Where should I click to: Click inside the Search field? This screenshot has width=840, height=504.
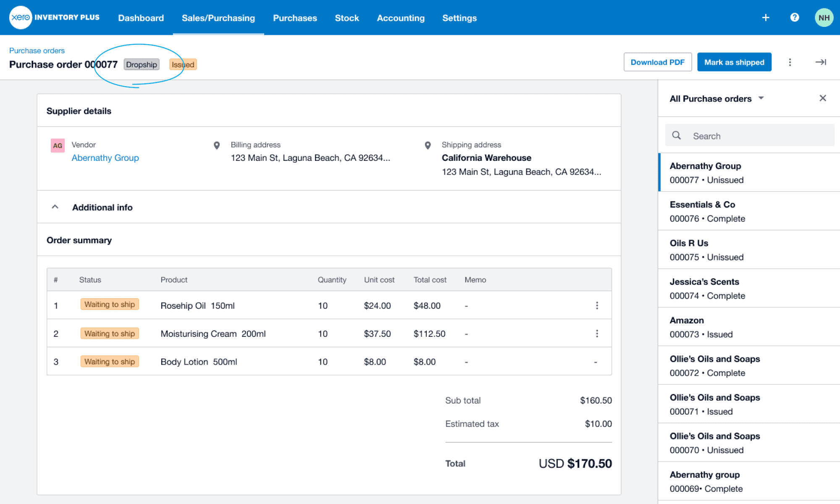pos(752,135)
